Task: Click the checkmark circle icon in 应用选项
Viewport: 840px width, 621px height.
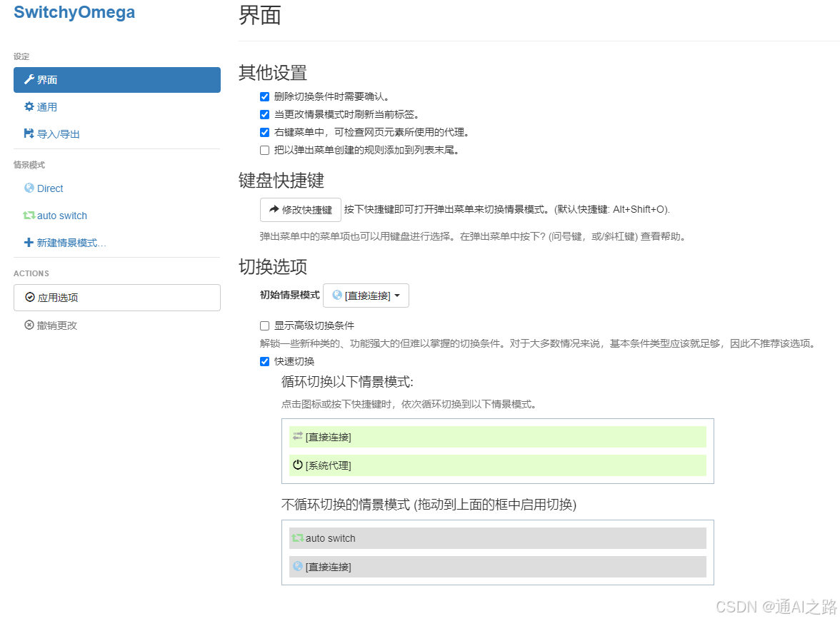Action: coord(30,297)
